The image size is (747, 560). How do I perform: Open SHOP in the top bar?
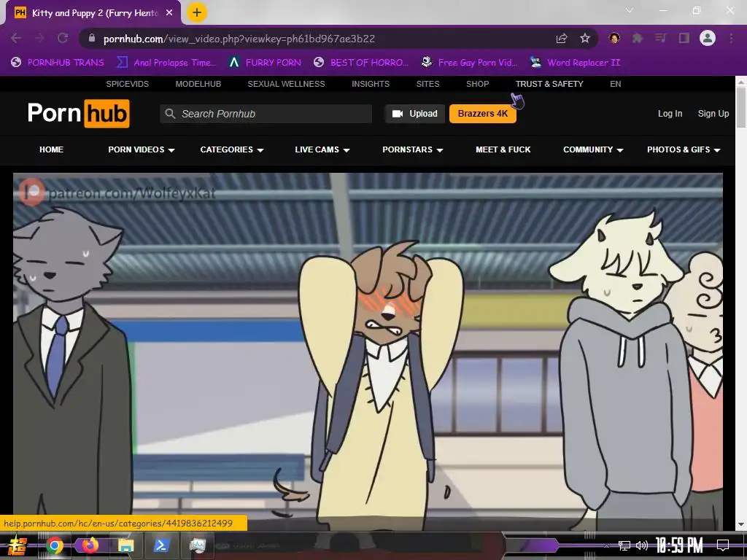point(477,84)
